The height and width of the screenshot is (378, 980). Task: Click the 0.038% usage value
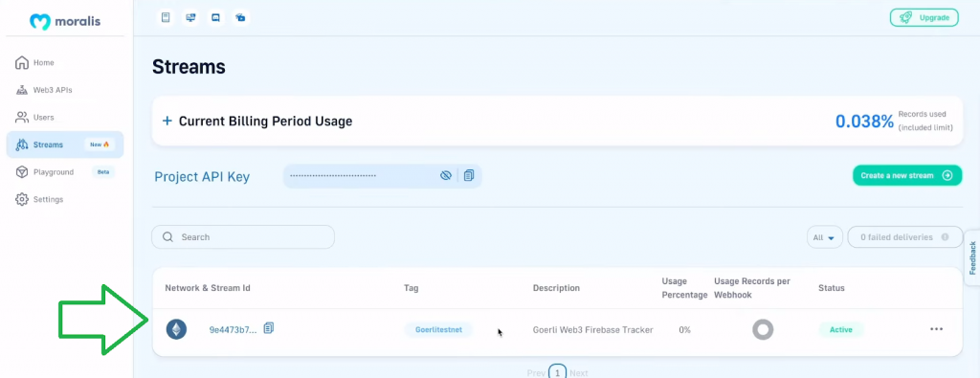pyautogui.click(x=864, y=122)
